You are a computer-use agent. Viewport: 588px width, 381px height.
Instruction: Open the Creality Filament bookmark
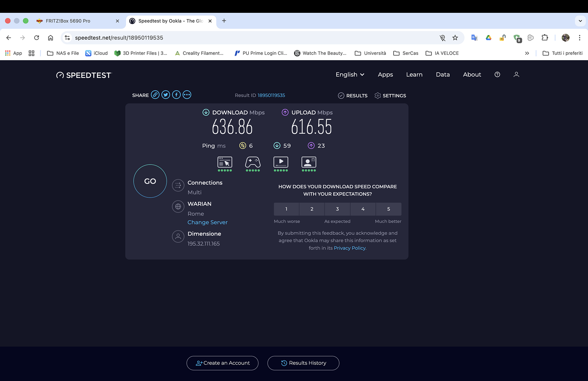[199, 53]
